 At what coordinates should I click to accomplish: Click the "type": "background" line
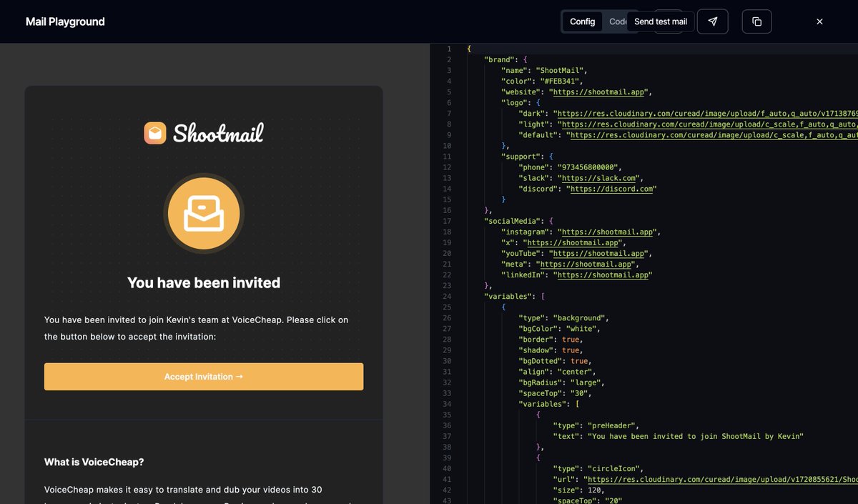click(x=564, y=317)
